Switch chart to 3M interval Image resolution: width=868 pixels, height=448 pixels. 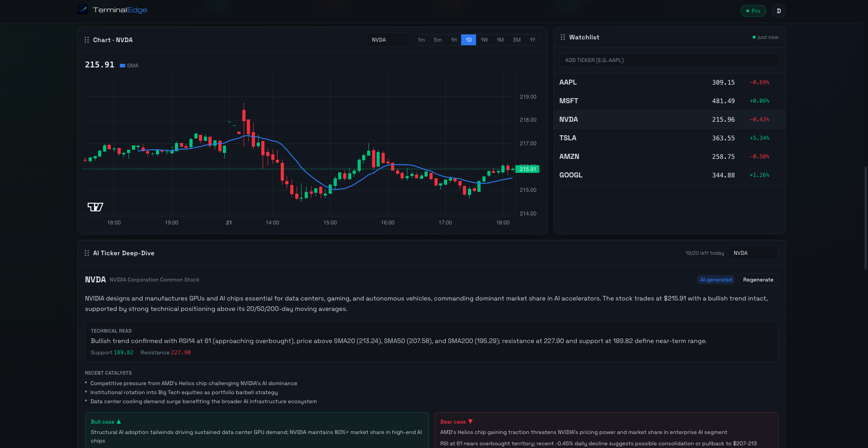[517, 40]
